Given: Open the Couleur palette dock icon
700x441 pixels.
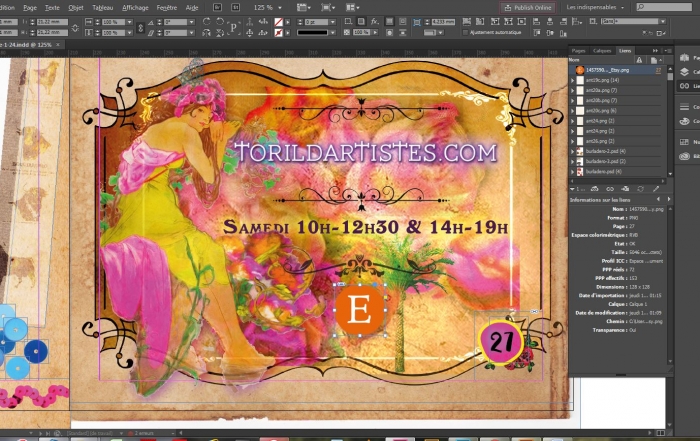Looking at the screenshot, I should 684,121.
